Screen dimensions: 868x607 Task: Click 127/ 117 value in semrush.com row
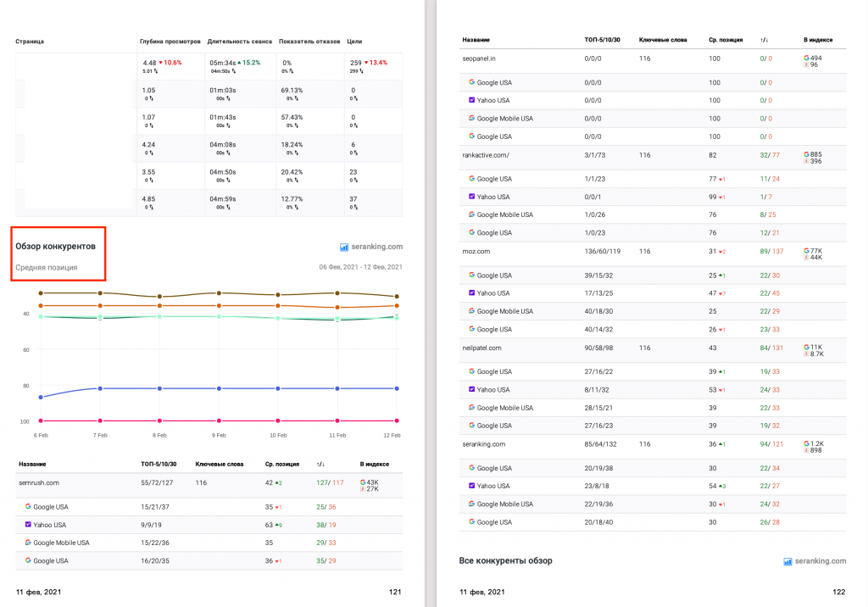[x=330, y=483]
